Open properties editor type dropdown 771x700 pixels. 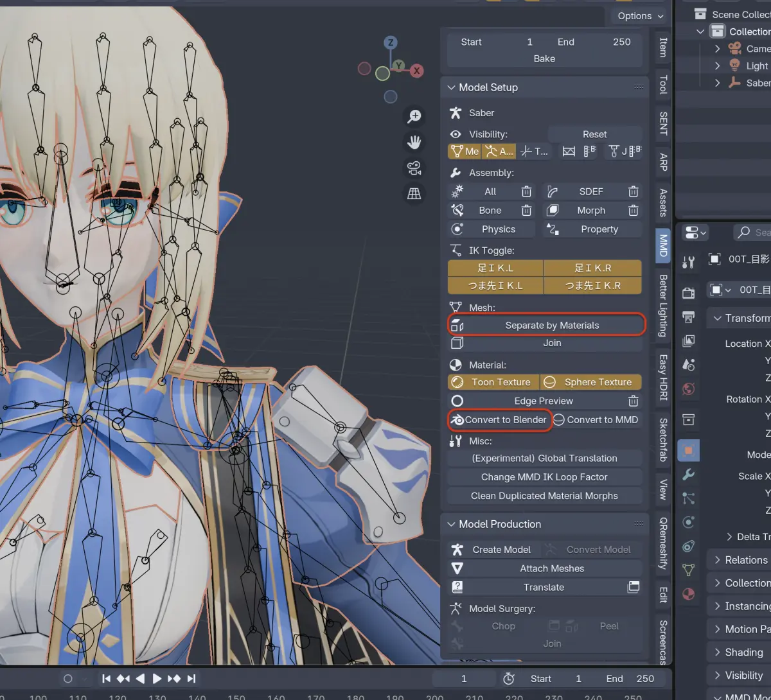point(696,232)
